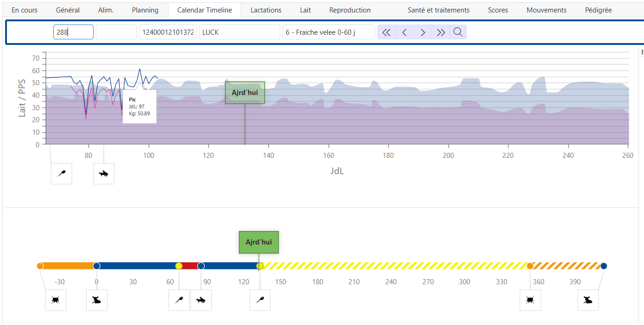Image resolution: width=644 pixels, height=325 pixels.
Task: Open the Pédigrée tab
Action: click(x=598, y=10)
